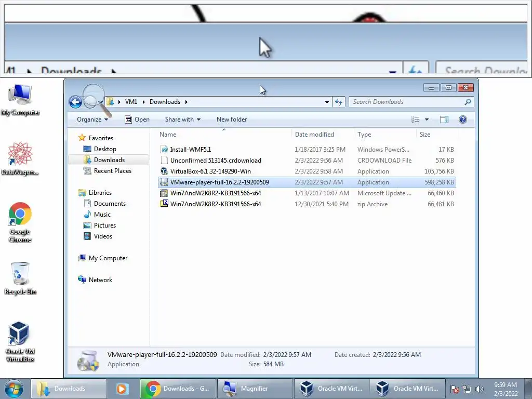
Task: Click the 105,756 KB size cell
Action: pyautogui.click(x=439, y=171)
